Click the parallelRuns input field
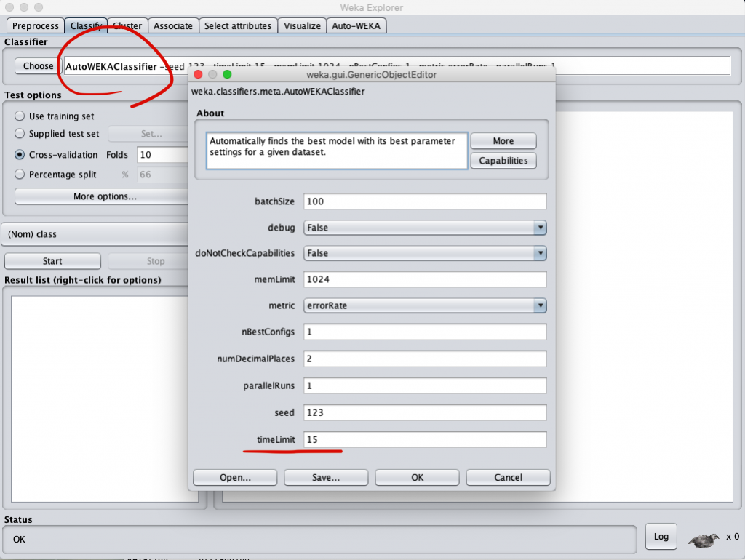The image size is (745, 560). [425, 385]
